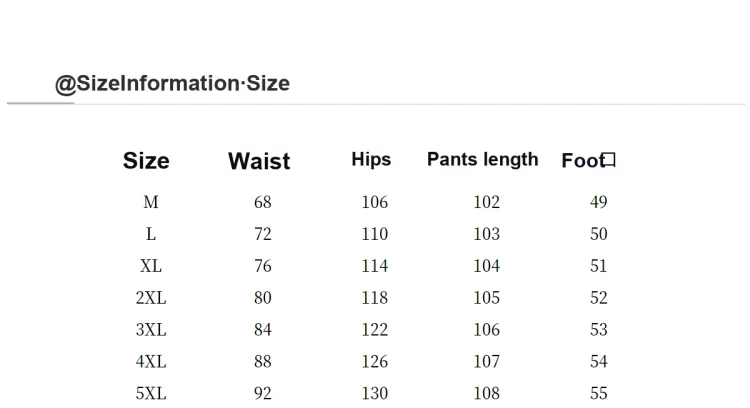750x408 pixels.
Task: Select the Waist column header
Action: tap(259, 161)
